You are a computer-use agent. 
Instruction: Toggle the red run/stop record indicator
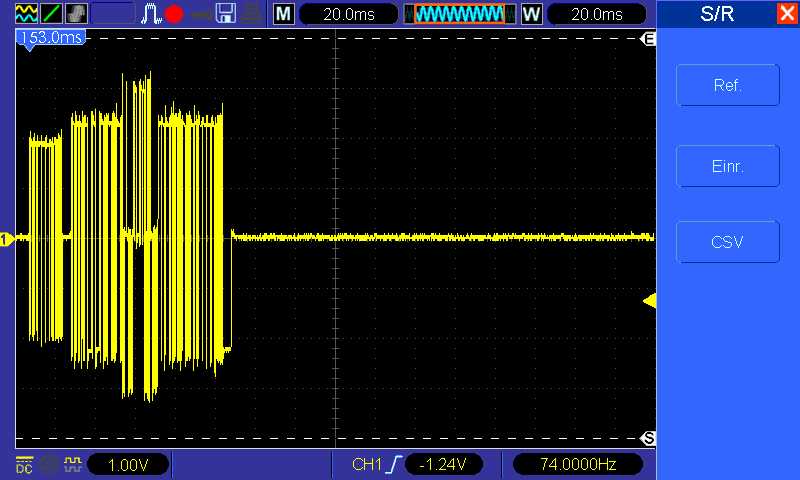click(x=174, y=14)
